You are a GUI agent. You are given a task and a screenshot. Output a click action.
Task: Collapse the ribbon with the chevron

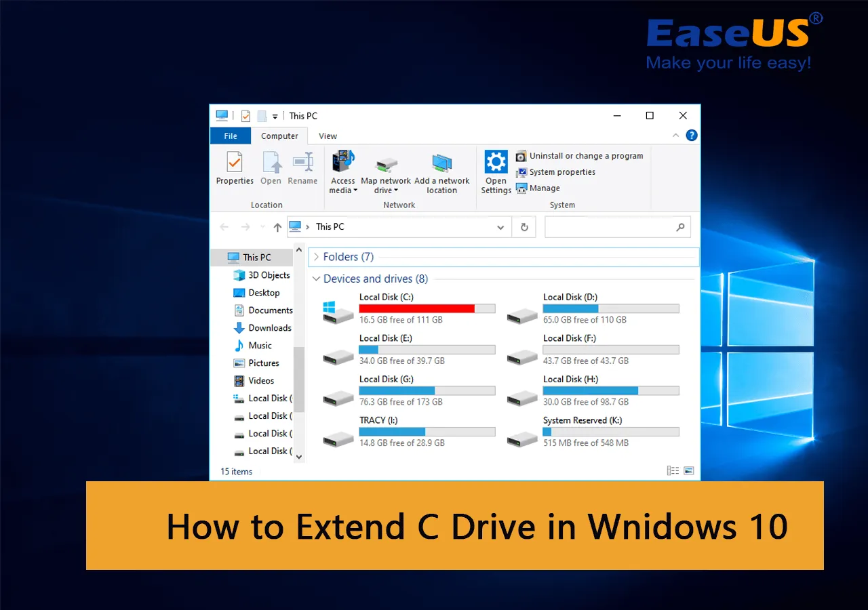(677, 136)
